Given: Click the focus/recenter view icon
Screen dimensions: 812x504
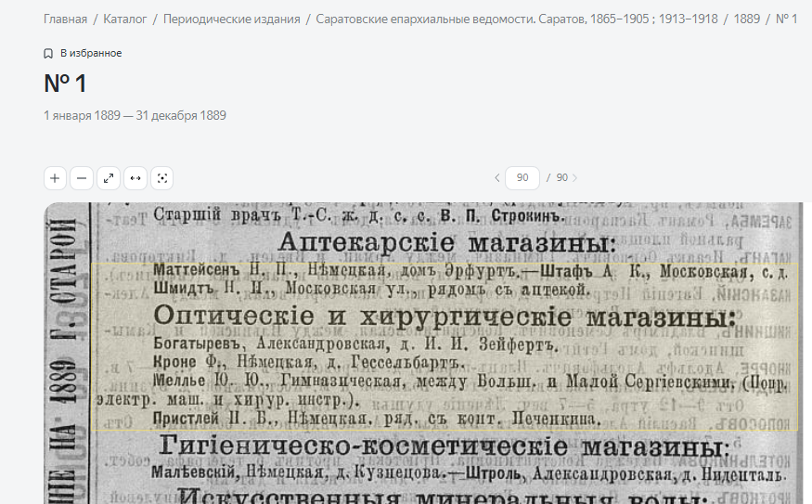Looking at the screenshot, I should pyautogui.click(x=162, y=178).
